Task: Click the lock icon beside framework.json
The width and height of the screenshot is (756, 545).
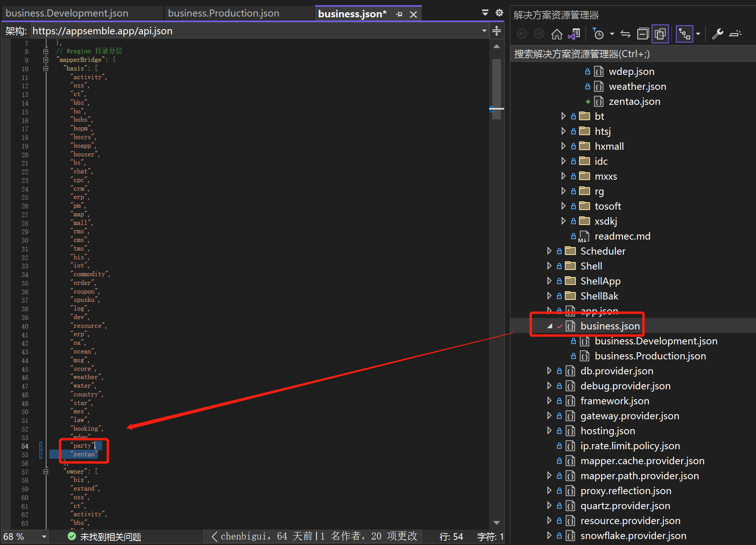Action: [559, 401]
